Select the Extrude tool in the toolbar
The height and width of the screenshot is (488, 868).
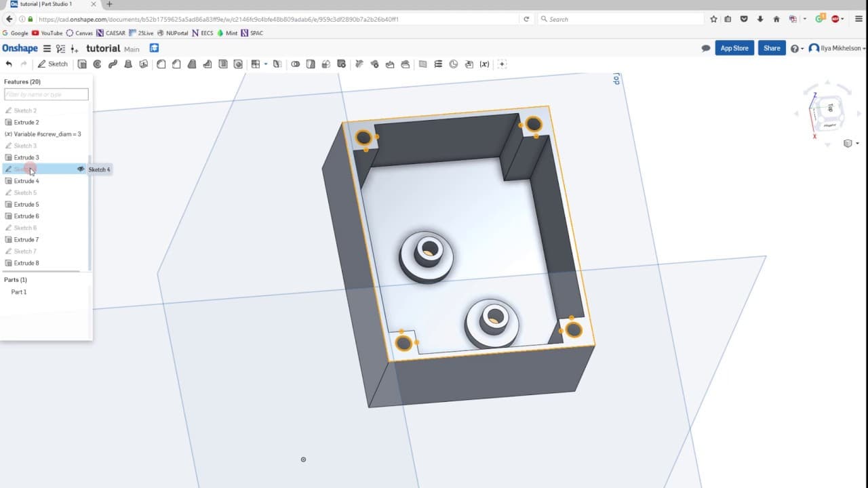pyautogui.click(x=82, y=64)
